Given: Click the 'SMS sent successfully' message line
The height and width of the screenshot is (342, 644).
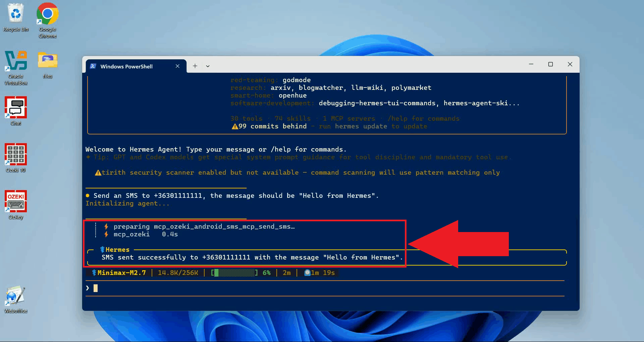Looking at the screenshot, I should (252, 257).
